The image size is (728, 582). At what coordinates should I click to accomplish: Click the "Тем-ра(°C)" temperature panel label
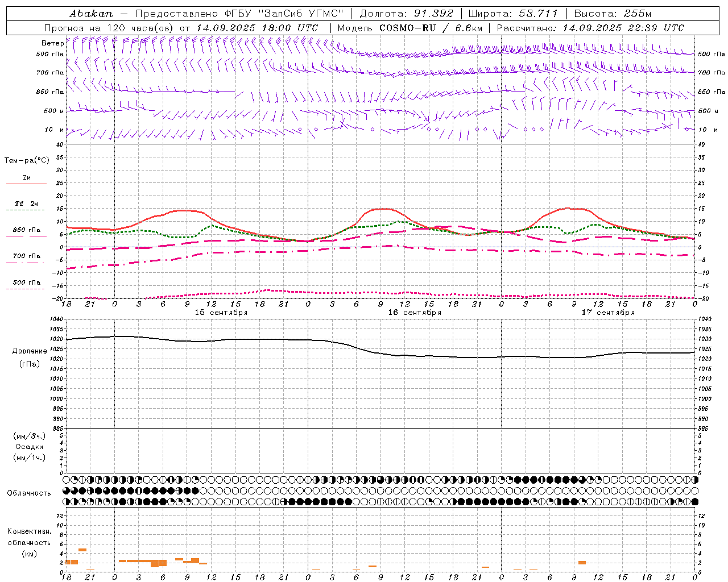click(27, 161)
